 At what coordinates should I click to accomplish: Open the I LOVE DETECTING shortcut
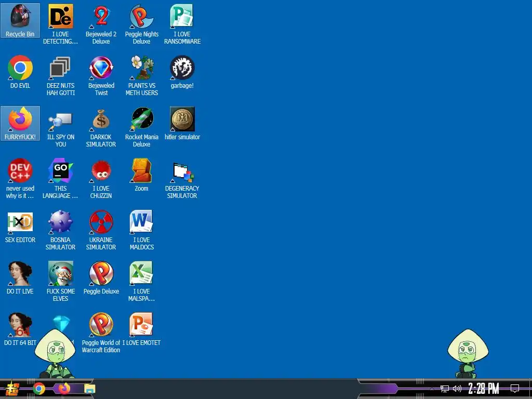(x=60, y=24)
